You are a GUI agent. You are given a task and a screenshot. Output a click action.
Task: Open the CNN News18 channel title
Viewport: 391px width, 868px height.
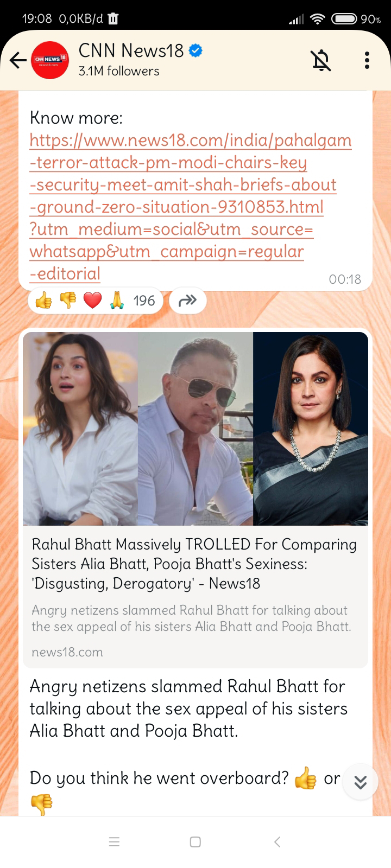point(131,50)
